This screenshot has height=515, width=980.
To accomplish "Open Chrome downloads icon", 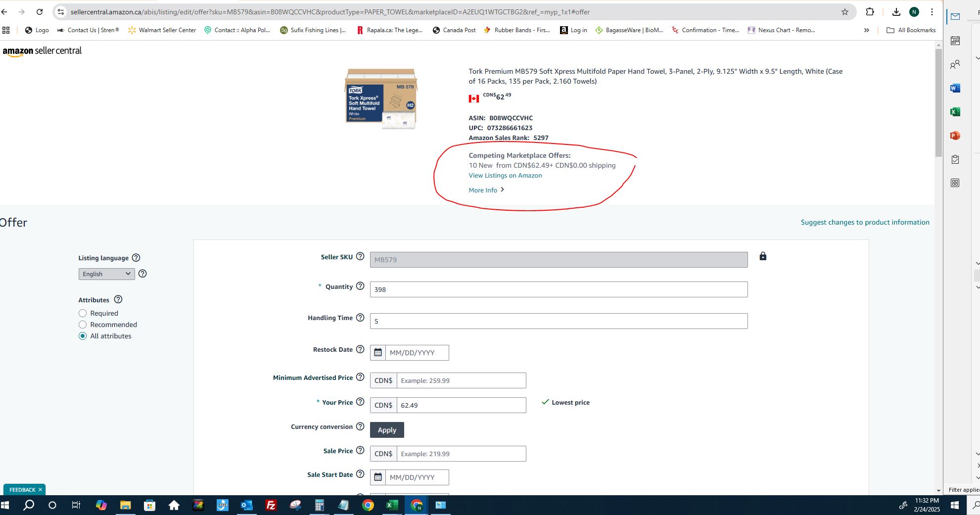I will pyautogui.click(x=896, y=12).
